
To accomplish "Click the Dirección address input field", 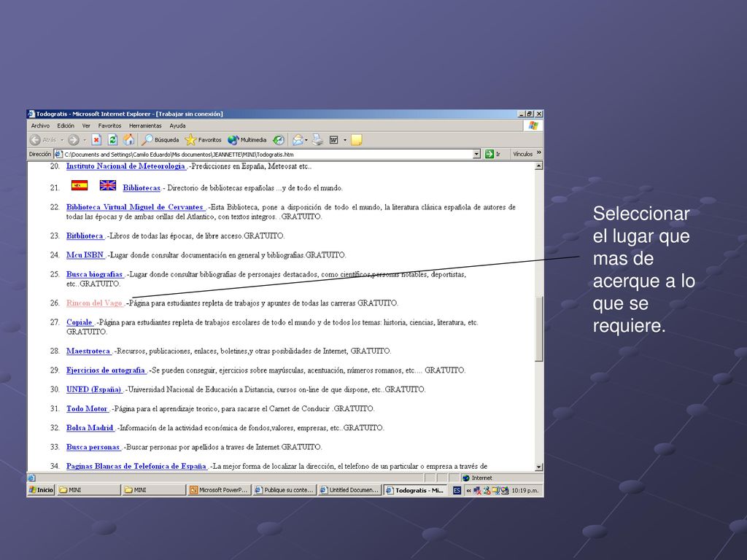I will coord(268,155).
